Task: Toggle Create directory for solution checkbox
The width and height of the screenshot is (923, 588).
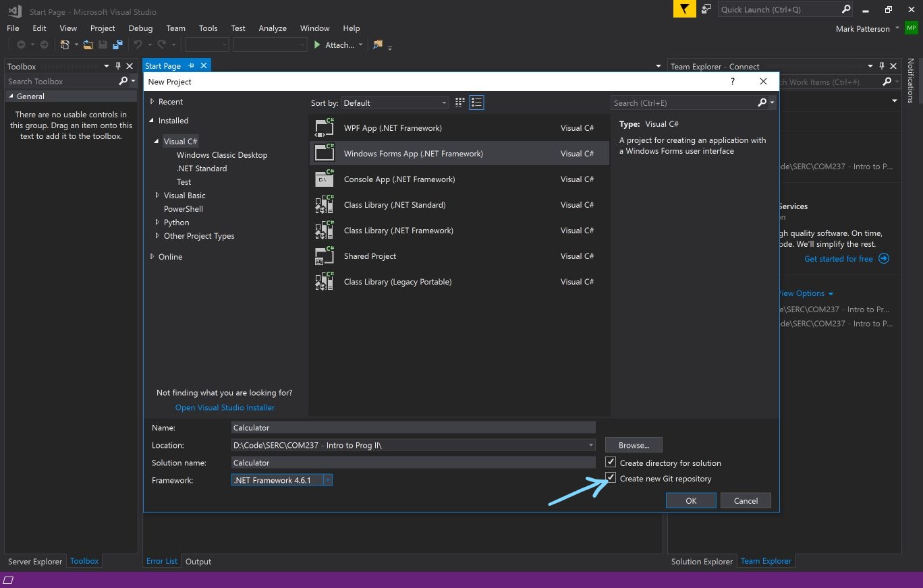Action: (x=611, y=462)
